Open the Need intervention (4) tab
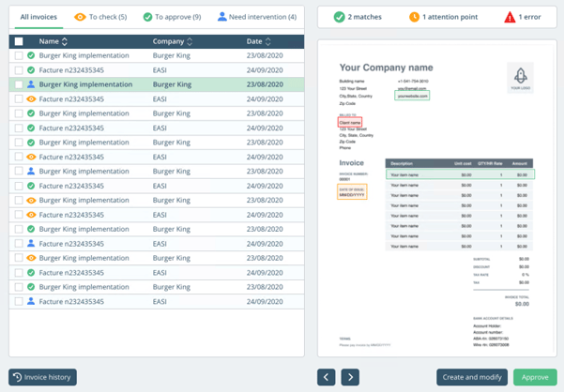The width and height of the screenshot is (564, 392). 257,17
